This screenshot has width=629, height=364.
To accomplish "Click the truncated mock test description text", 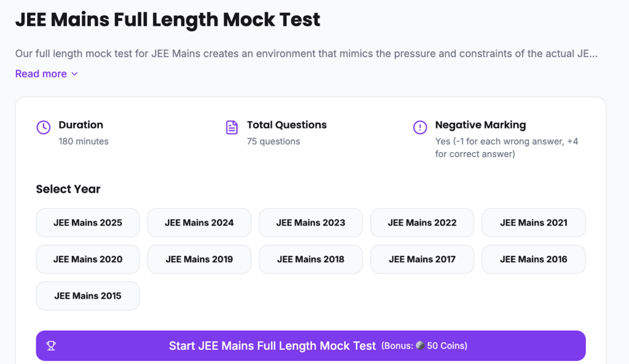I will (x=306, y=53).
